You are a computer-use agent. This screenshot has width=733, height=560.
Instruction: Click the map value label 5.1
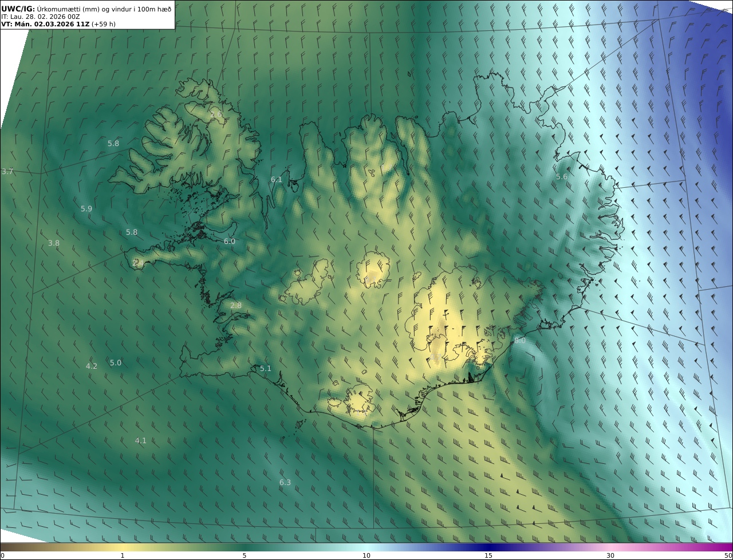266,369
